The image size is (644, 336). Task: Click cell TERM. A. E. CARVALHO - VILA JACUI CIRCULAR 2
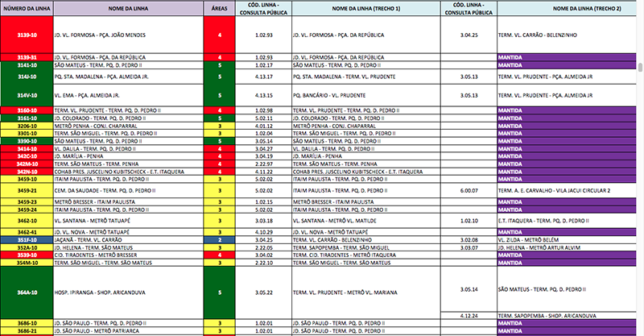pos(567,191)
